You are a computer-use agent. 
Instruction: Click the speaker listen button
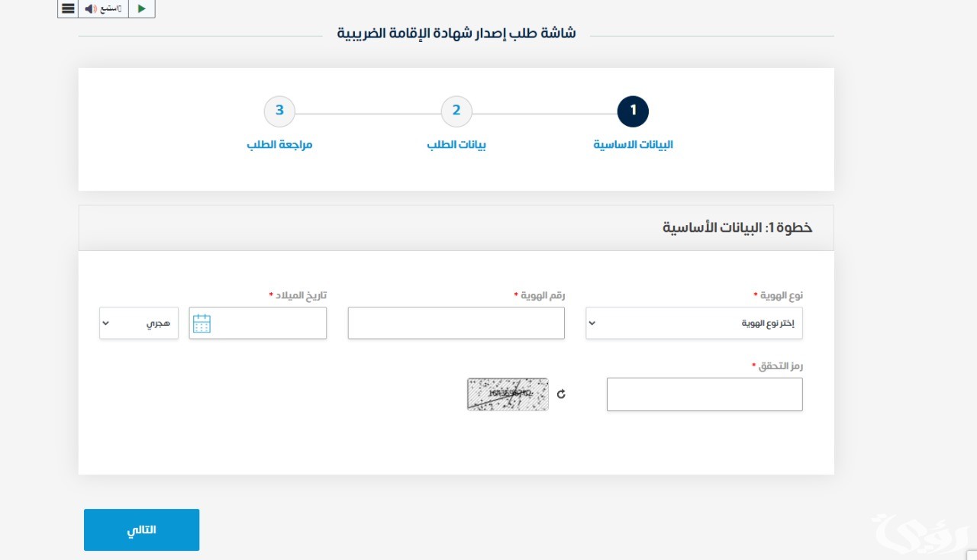click(x=103, y=8)
